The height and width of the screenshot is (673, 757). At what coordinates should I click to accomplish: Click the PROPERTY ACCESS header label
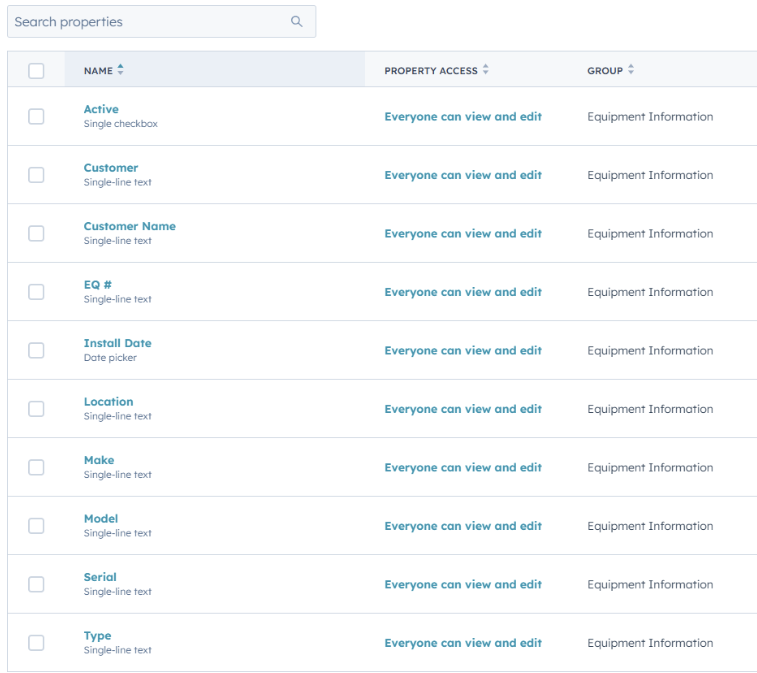pyautogui.click(x=431, y=70)
